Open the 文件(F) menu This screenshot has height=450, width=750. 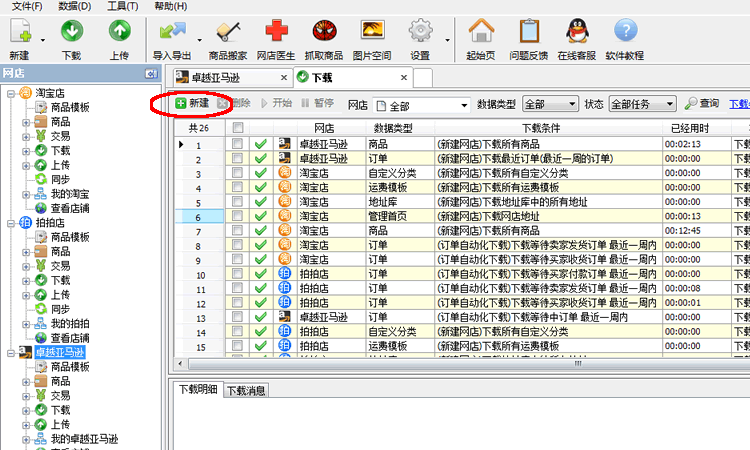pos(27,6)
